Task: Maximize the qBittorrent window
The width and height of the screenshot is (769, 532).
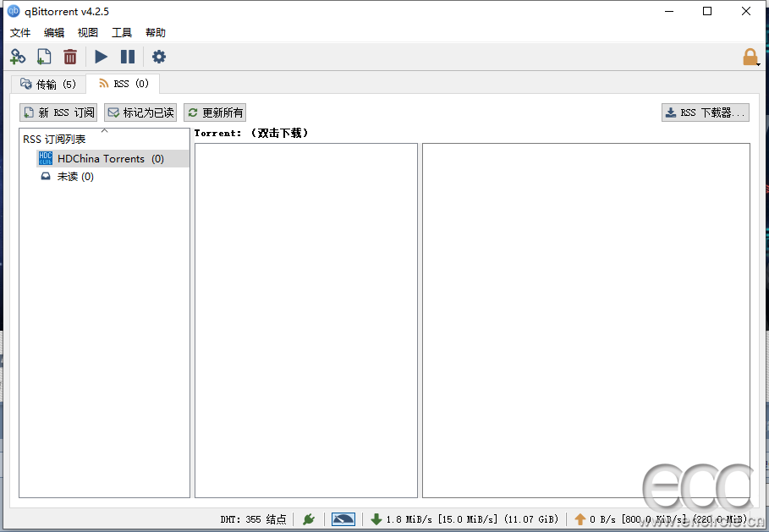Action: point(707,11)
